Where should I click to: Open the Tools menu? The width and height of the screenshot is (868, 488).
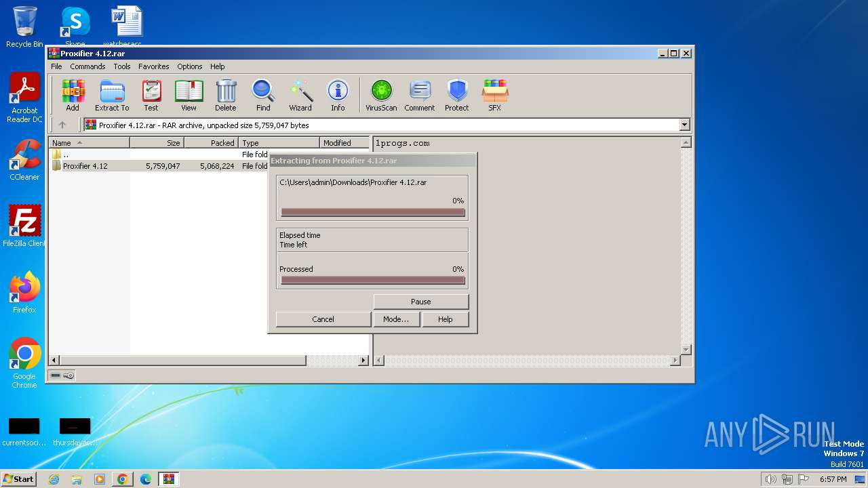[x=122, y=66]
